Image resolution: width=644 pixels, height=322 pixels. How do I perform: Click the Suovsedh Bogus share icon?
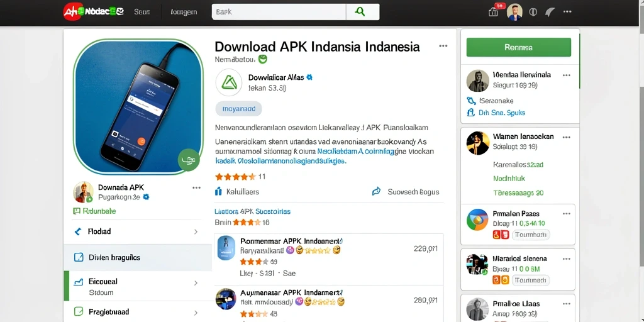click(x=376, y=191)
